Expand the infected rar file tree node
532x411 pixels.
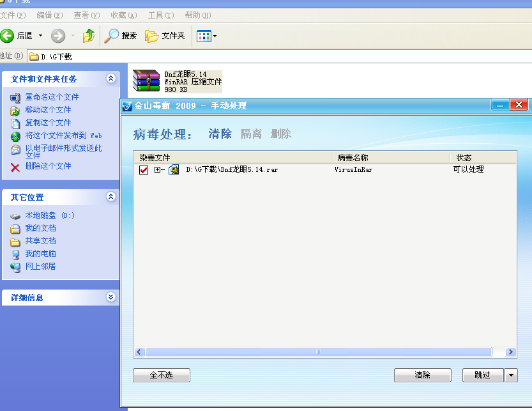click(x=157, y=169)
